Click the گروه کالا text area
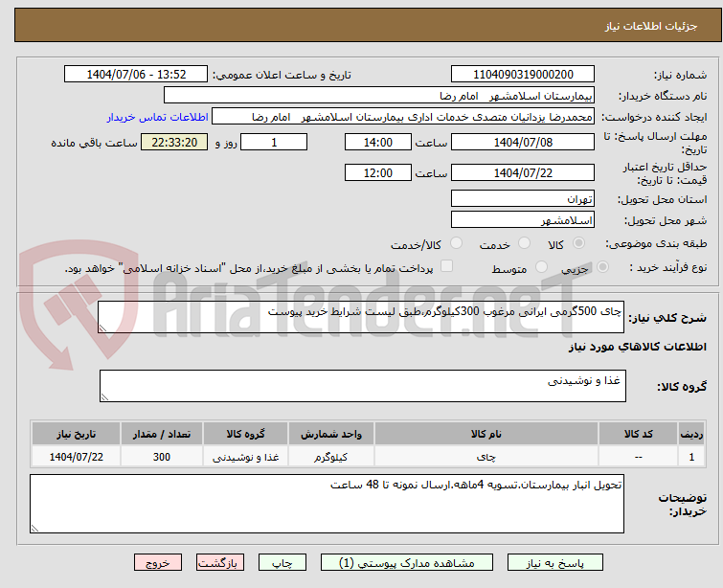The image size is (723, 588). 363,386
